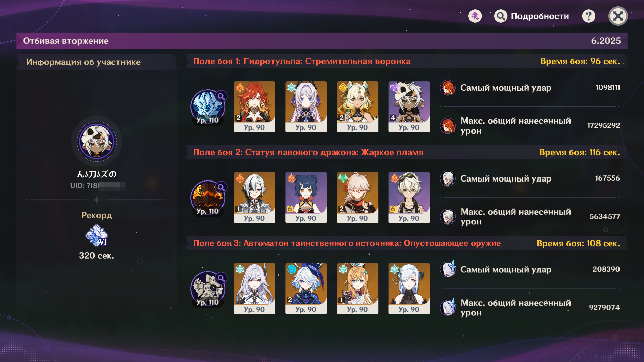Click the player avatar portrait

(x=97, y=141)
